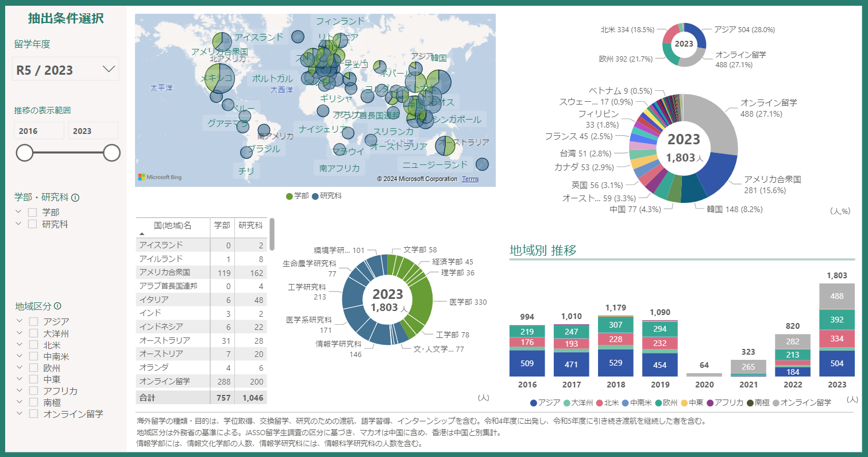Image resolution: width=868 pixels, height=457 pixels.
Task: Click the info icon beside 地域区分
Action: click(57, 306)
